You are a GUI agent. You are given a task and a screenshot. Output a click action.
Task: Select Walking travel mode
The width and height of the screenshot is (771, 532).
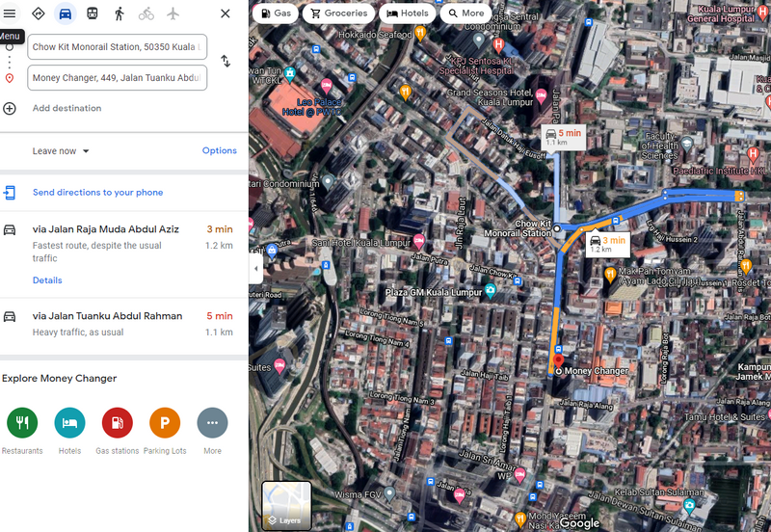(x=119, y=13)
